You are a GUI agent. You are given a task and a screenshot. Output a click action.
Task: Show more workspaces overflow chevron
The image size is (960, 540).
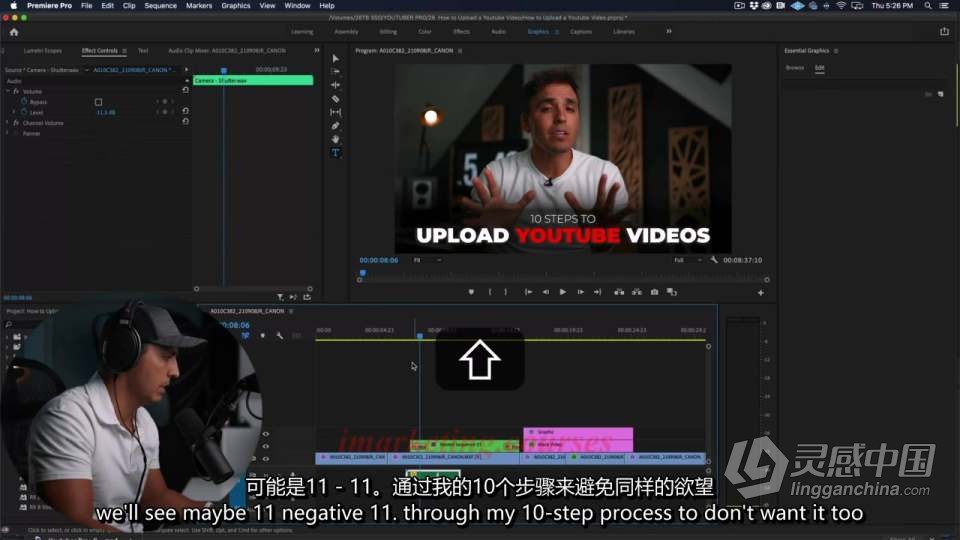(x=669, y=31)
